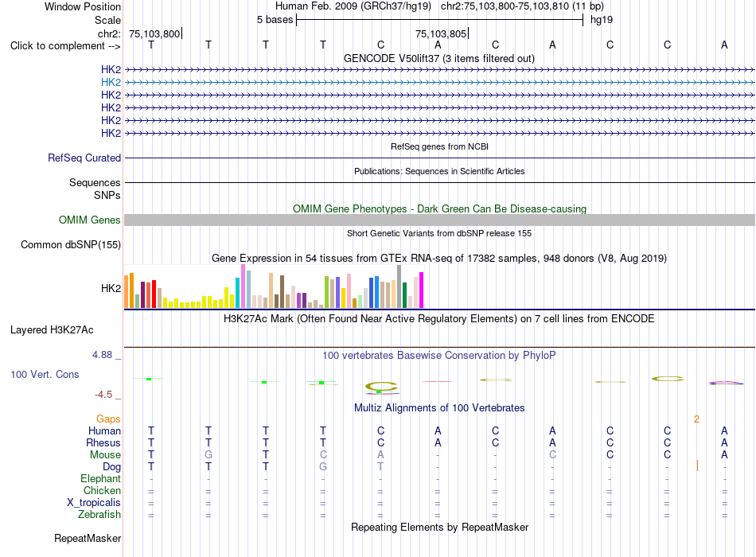Click the Scale label
The width and height of the screenshot is (756, 557).
pyautogui.click(x=108, y=20)
